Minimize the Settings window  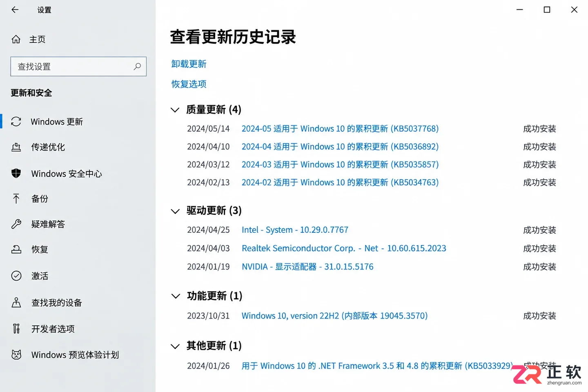520,9
